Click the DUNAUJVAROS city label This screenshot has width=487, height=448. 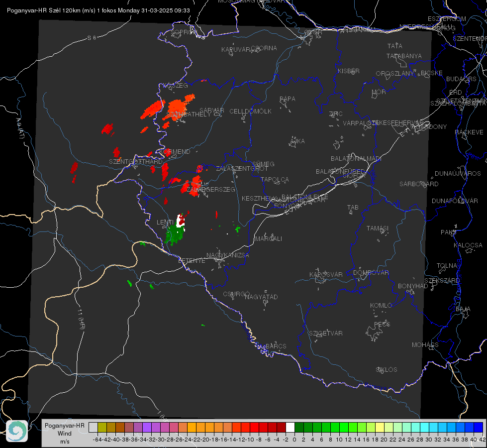point(458,174)
